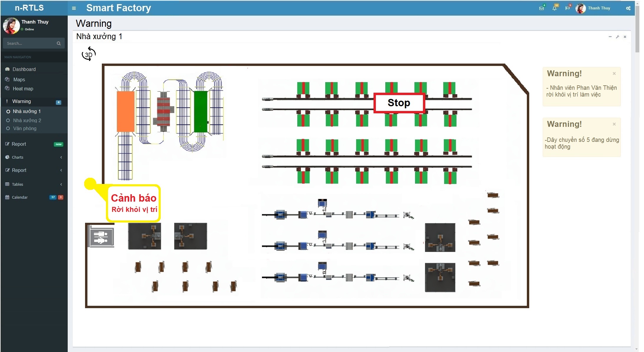Open the settings gears icon in the header
644x352 pixels.
coord(628,8)
